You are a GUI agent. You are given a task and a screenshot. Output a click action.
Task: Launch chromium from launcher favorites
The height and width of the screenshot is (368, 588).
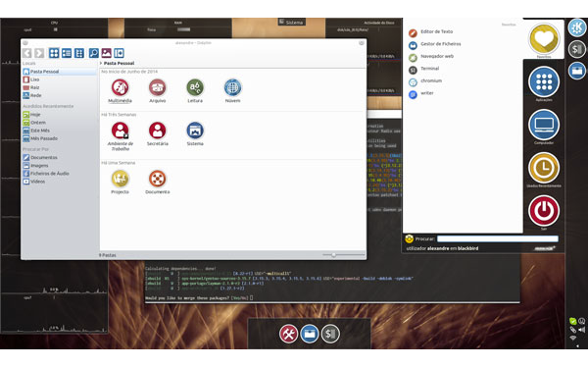[425, 81]
